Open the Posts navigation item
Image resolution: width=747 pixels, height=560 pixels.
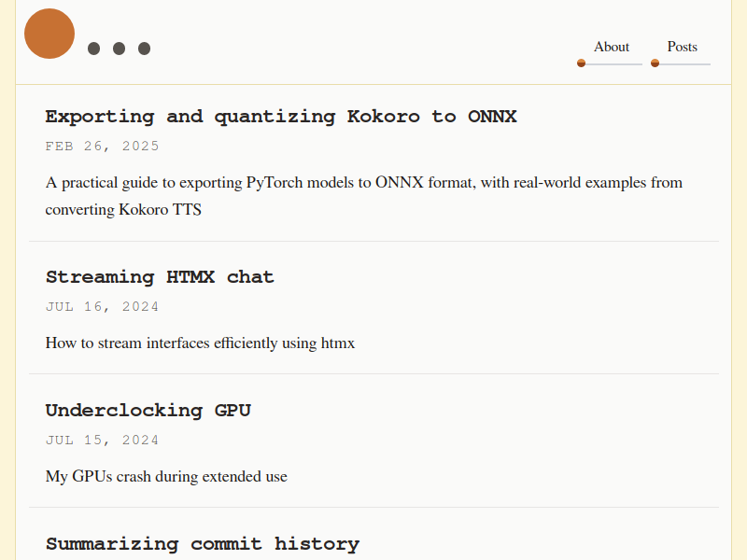pos(683,47)
